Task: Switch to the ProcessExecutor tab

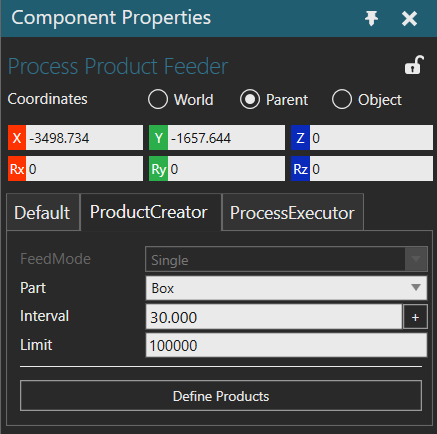Action: 292,212
